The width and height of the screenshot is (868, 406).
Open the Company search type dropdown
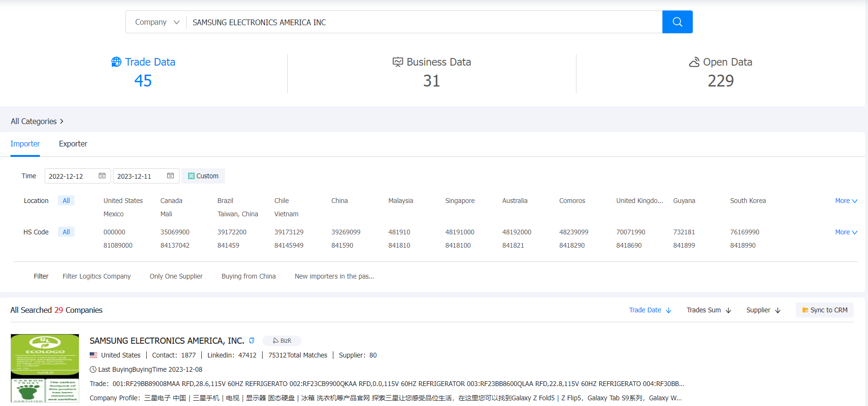157,22
